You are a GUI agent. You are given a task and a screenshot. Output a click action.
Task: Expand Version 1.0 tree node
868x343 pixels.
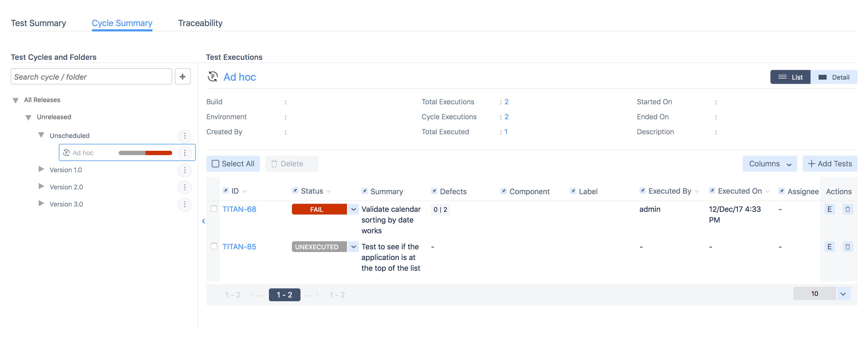coord(41,169)
